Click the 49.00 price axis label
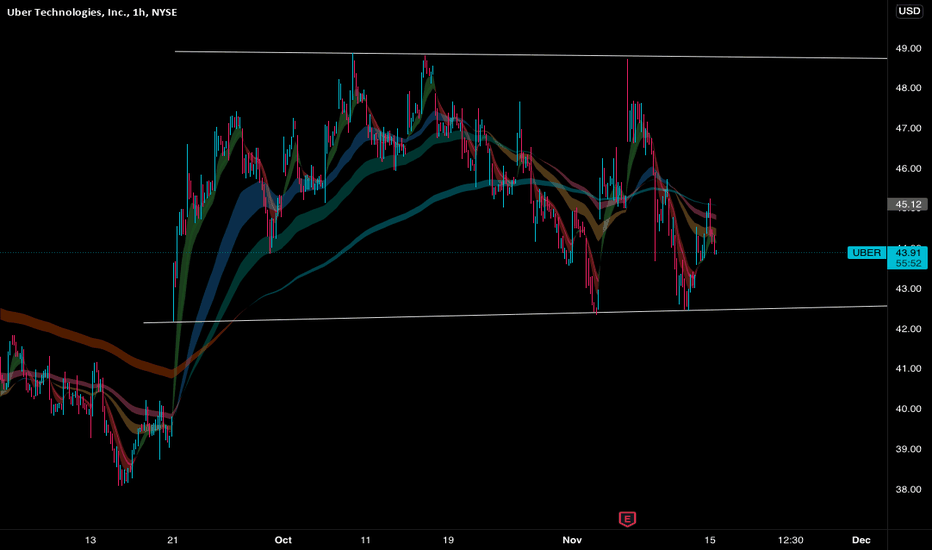The height and width of the screenshot is (550, 932). pyautogui.click(x=908, y=48)
